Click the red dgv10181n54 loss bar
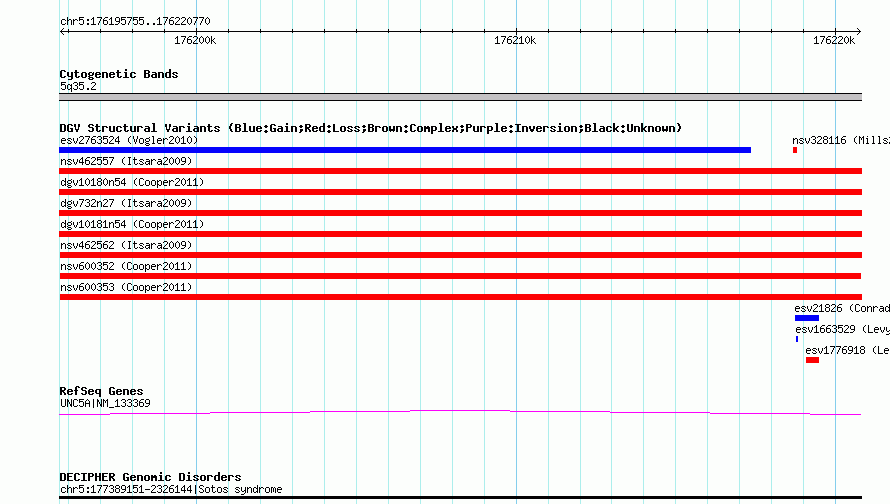This screenshot has width=890, height=504. coord(460,234)
